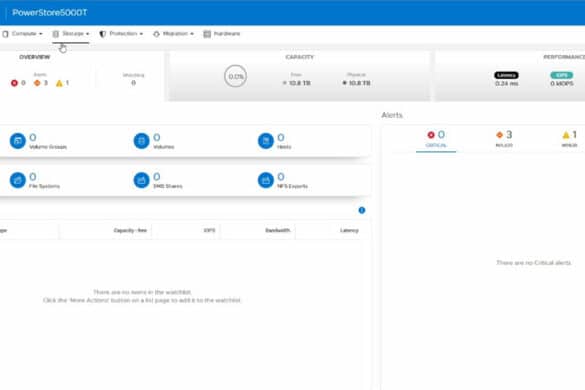
Task: Click the Volumes icon
Action: coord(141,141)
